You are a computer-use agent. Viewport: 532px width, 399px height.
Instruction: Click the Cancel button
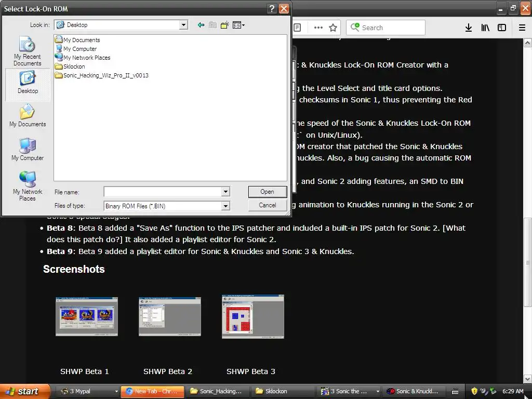(x=268, y=205)
